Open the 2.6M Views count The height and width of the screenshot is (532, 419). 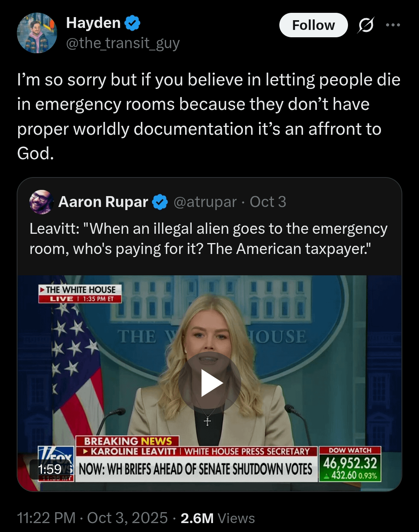218,518
